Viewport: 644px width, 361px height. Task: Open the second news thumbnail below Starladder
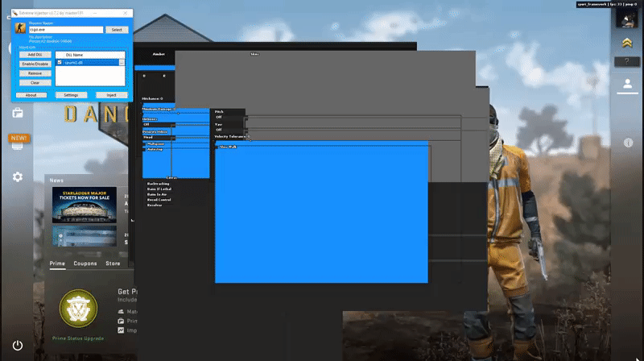[x=85, y=236]
